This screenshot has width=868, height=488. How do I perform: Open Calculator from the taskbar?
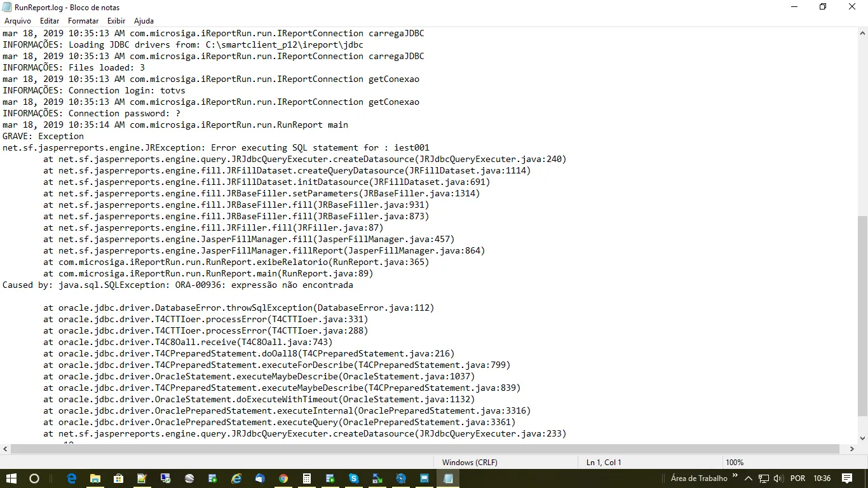pos(307,478)
